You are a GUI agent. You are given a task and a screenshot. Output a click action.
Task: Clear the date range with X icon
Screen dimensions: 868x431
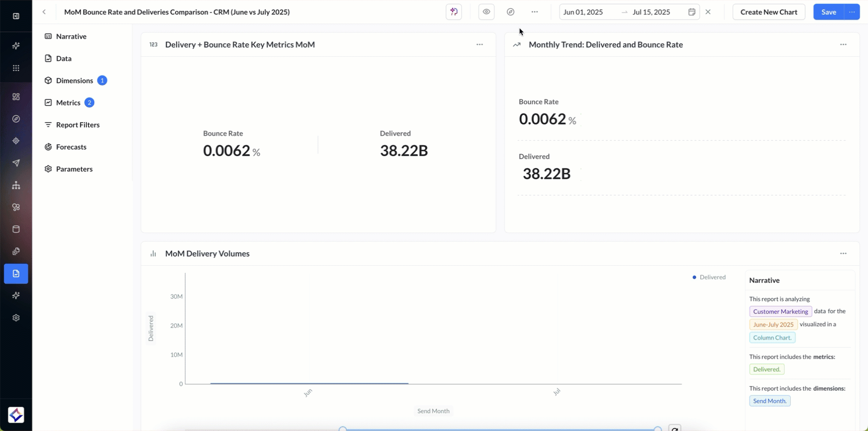708,12
